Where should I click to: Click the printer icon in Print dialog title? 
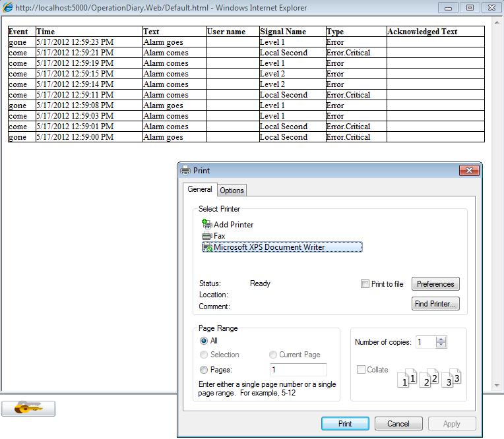click(x=185, y=171)
